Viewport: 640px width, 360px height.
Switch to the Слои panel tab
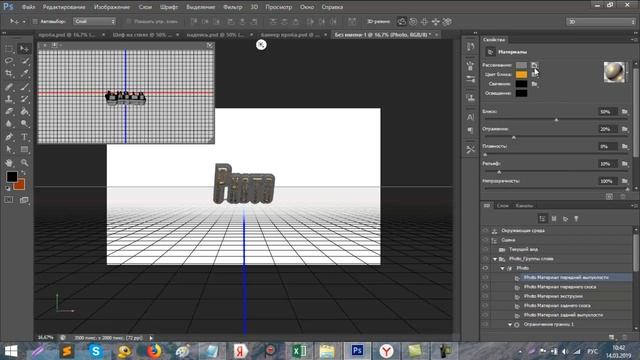pyautogui.click(x=502, y=206)
